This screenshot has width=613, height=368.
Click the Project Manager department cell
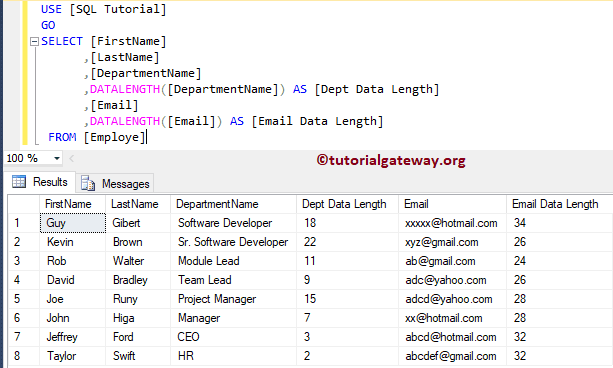[x=233, y=299]
